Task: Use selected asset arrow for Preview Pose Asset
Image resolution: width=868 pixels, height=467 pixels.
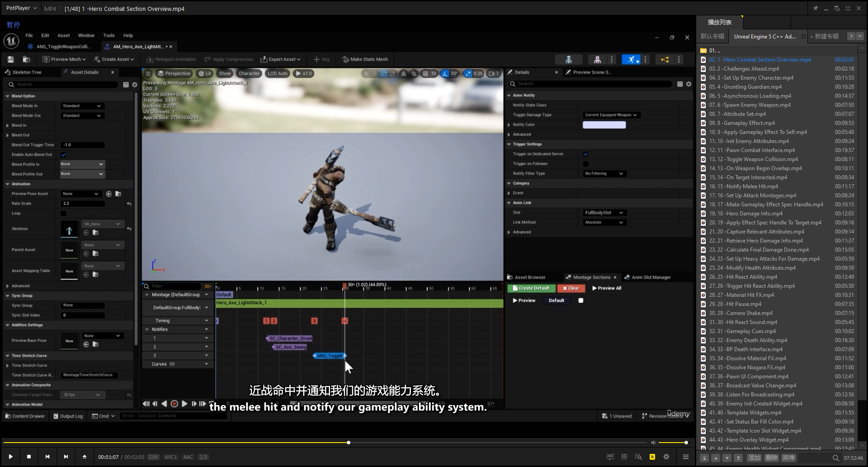Action: pyautogui.click(x=109, y=194)
